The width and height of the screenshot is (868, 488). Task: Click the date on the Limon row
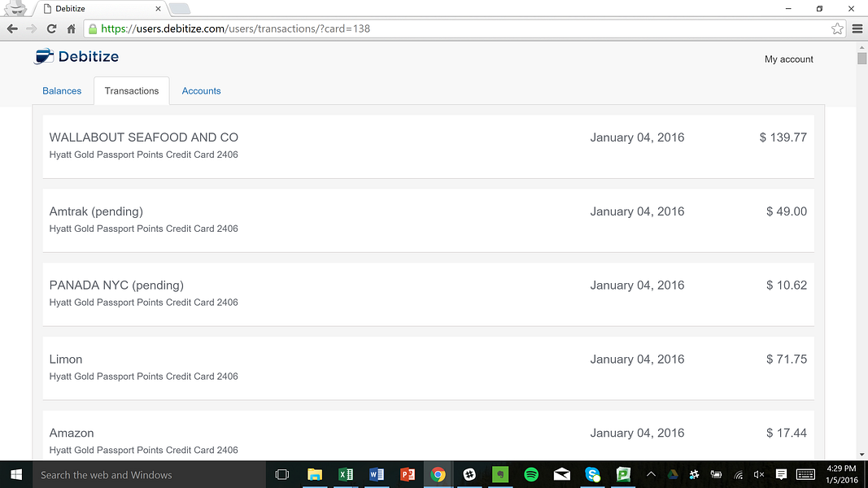(637, 359)
